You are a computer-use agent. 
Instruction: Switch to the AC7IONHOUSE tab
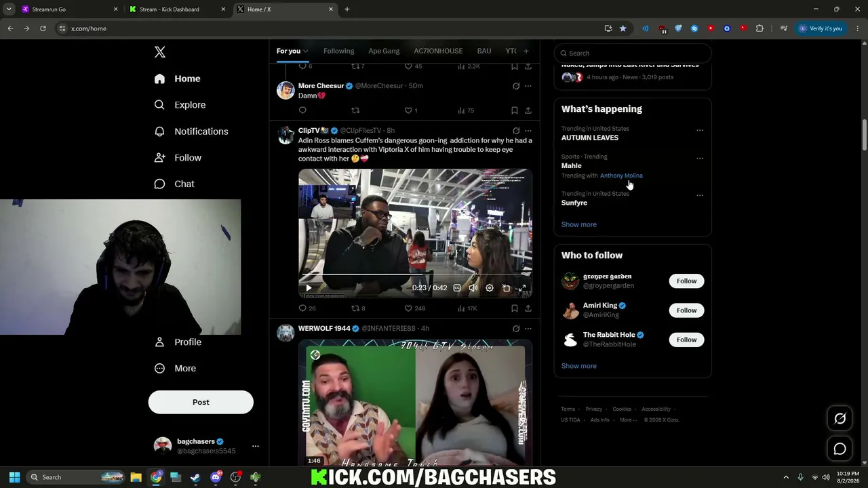click(438, 51)
